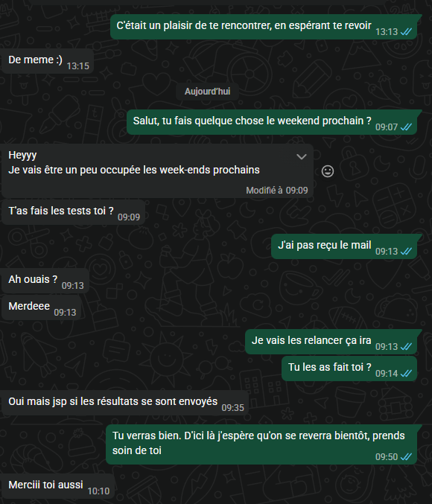Click the 10:10 timestamp on last message

click(x=98, y=491)
